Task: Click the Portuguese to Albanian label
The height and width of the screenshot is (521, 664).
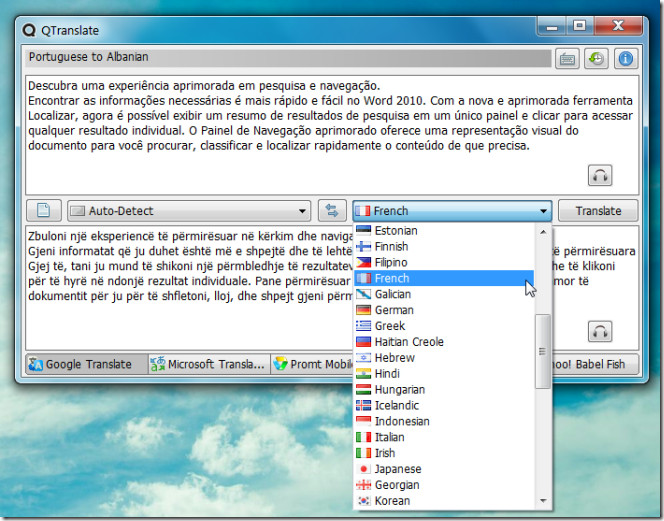Action: 89,57
